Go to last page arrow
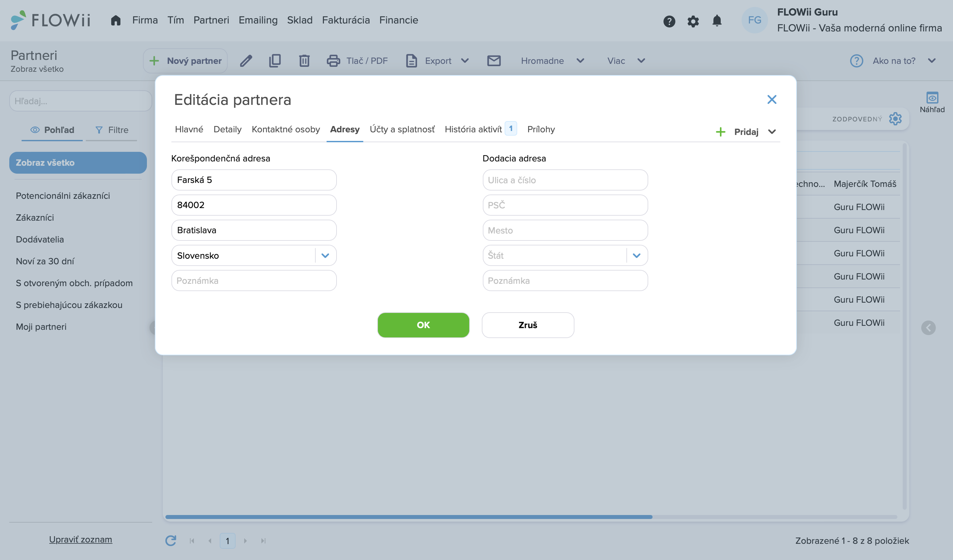The width and height of the screenshot is (953, 560). coord(263,541)
